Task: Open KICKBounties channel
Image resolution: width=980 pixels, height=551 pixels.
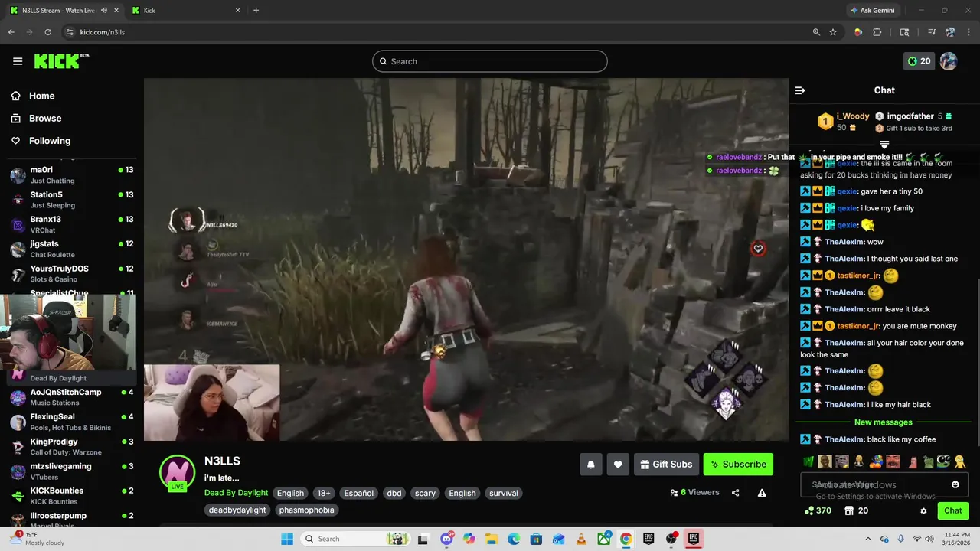Action: [71, 495]
